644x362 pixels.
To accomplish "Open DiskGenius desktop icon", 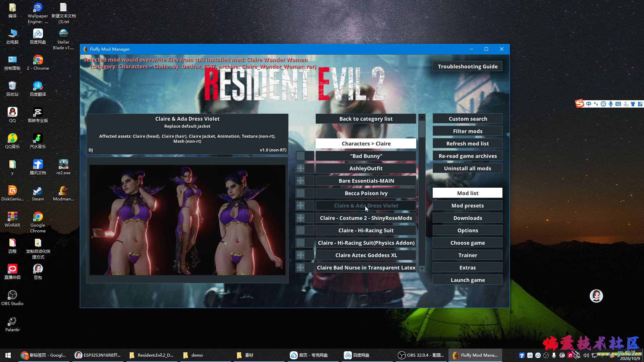I will pos(12,193).
